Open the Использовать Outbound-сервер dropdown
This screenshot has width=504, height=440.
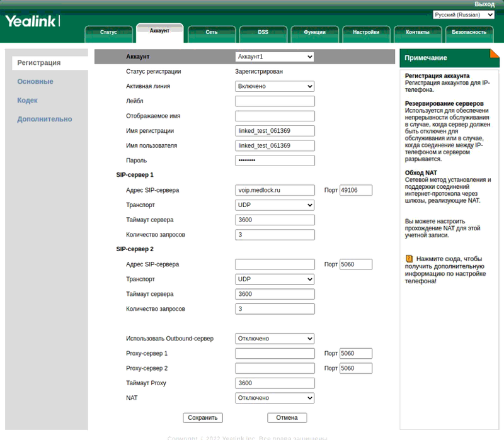coord(275,339)
